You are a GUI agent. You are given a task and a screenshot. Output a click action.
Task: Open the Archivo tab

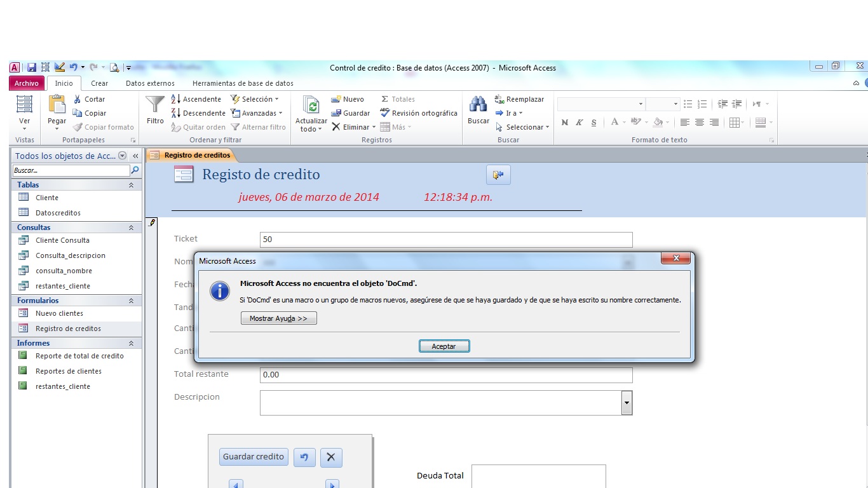tap(27, 83)
